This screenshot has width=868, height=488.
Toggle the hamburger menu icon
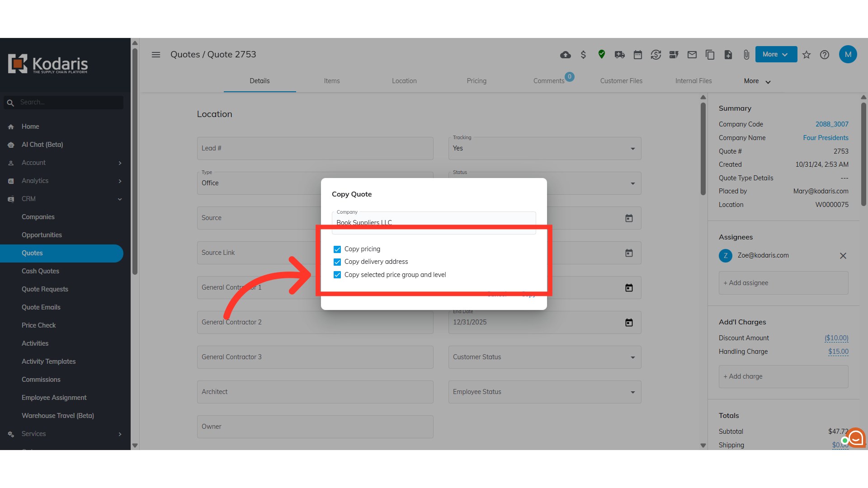pos(156,55)
